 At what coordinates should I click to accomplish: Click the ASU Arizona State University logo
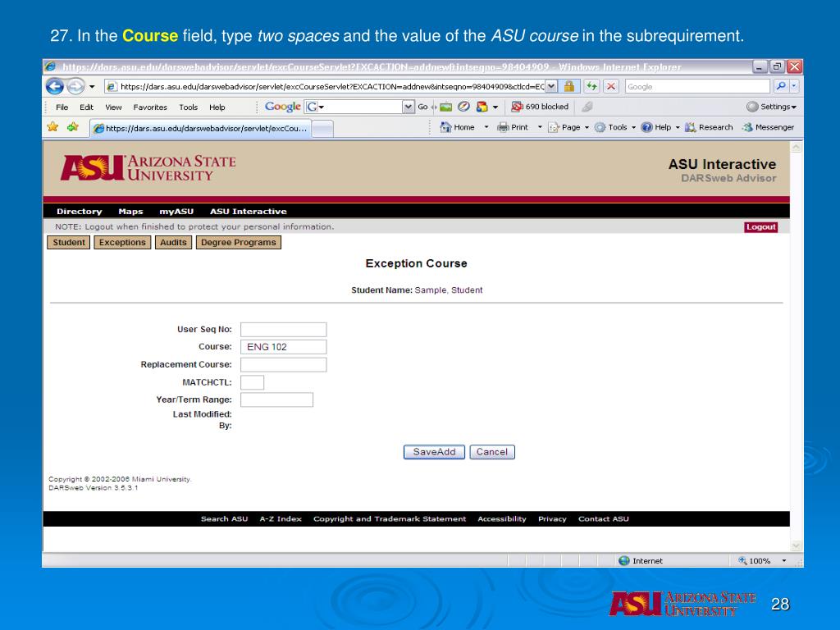pos(148,167)
